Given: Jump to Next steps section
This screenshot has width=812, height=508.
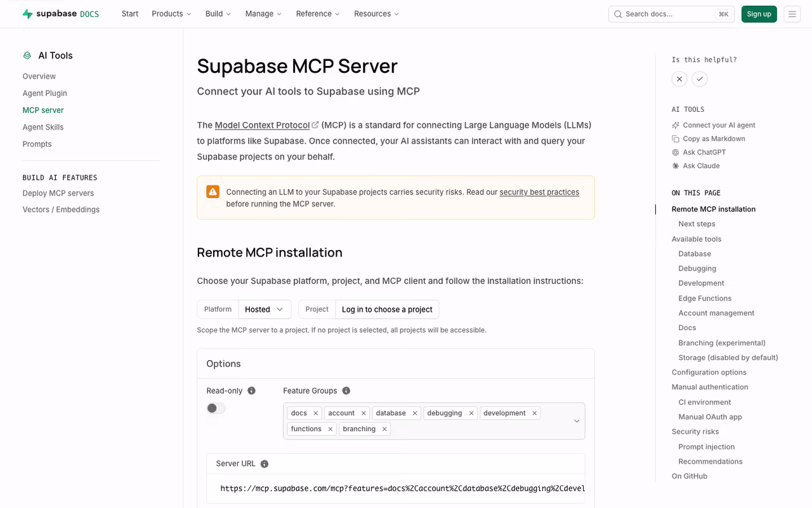Looking at the screenshot, I should 697,224.
